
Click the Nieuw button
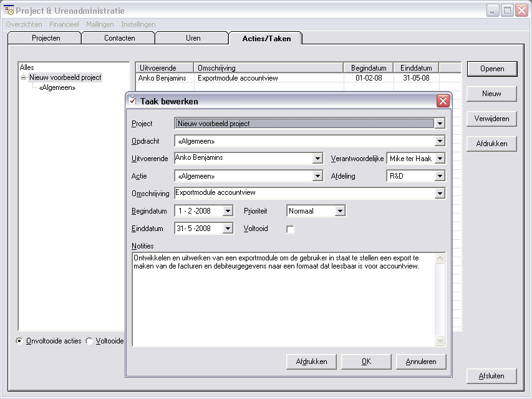pyautogui.click(x=491, y=94)
